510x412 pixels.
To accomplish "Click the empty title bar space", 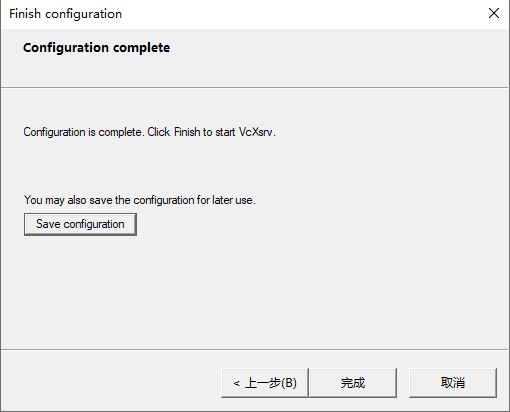I will click(x=300, y=13).
